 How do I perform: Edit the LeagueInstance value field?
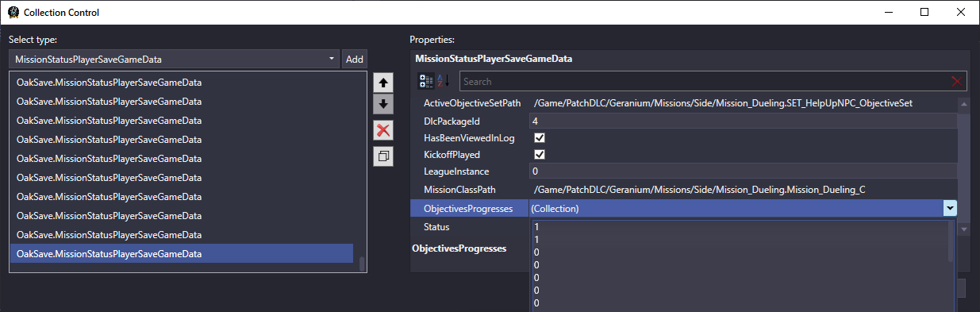(x=744, y=171)
